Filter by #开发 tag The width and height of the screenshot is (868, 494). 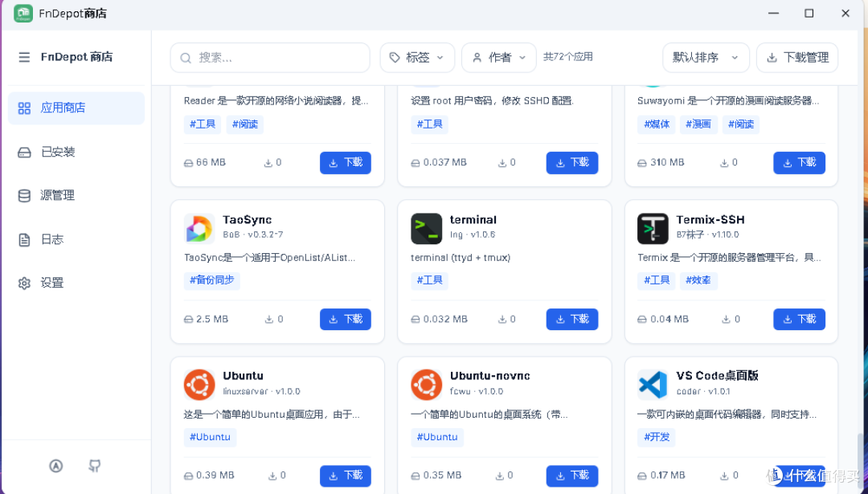point(657,437)
